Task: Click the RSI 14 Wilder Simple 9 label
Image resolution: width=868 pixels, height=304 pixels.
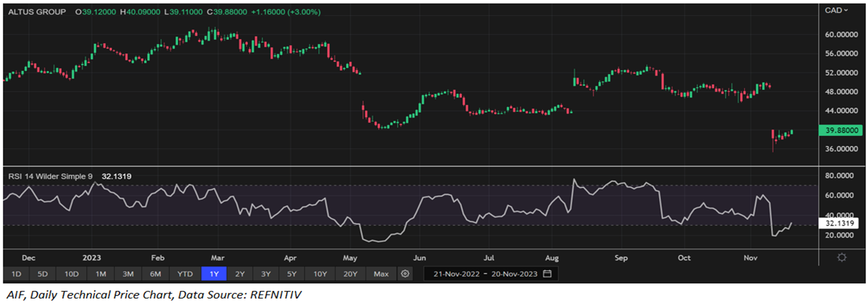Action: point(50,176)
